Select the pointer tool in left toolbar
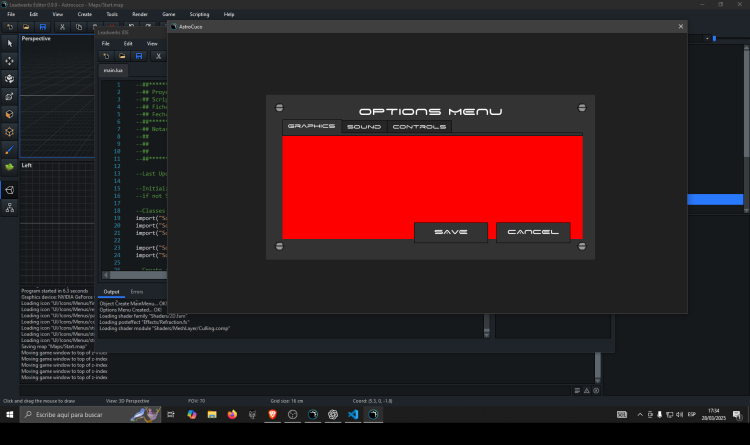Screen dimensions: 750x445 (10, 43)
